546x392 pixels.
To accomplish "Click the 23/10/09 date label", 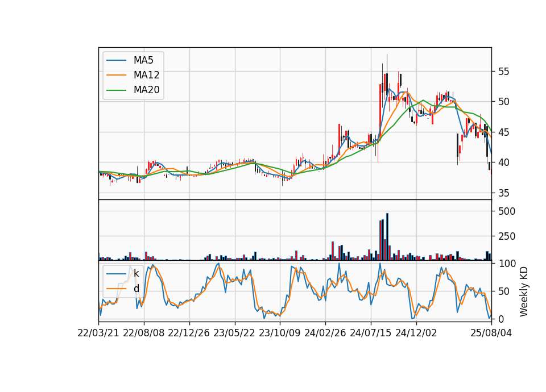I will pos(280,333).
